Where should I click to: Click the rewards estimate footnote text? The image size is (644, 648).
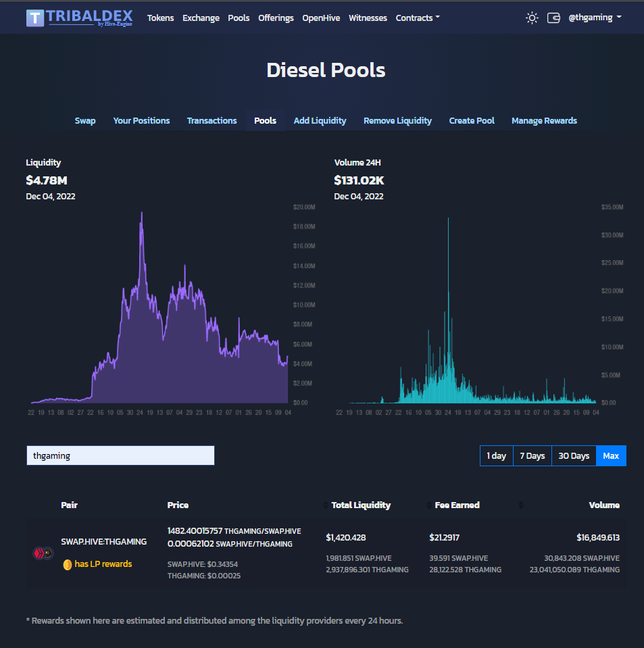(x=214, y=621)
